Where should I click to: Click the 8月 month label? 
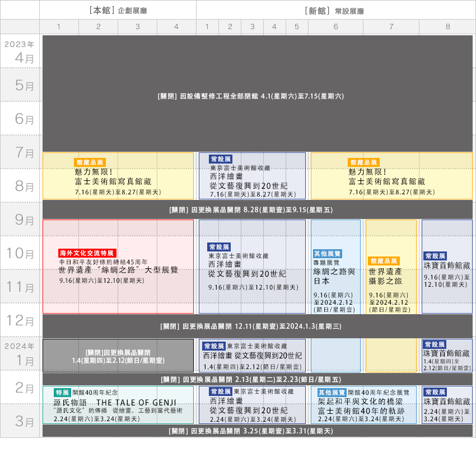click(24, 186)
